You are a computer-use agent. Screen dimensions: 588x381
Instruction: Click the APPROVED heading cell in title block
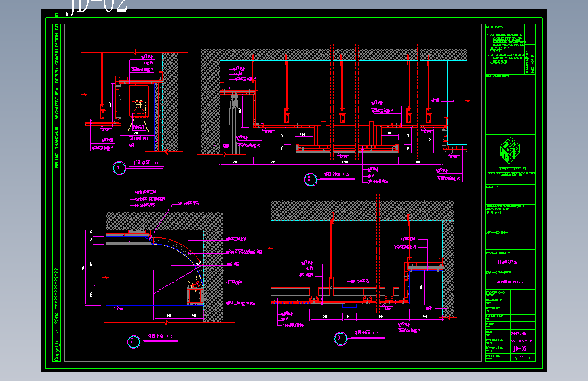pyautogui.click(x=510, y=239)
